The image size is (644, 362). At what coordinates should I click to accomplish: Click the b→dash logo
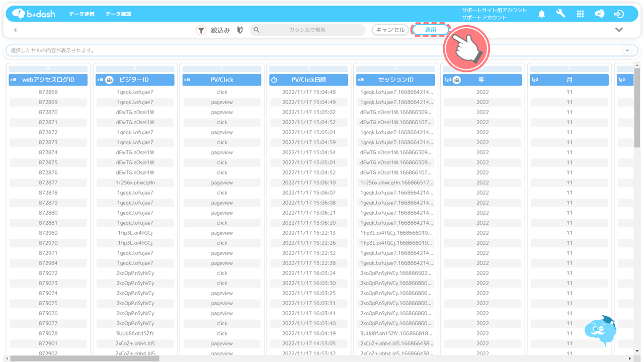click(34, 14)
